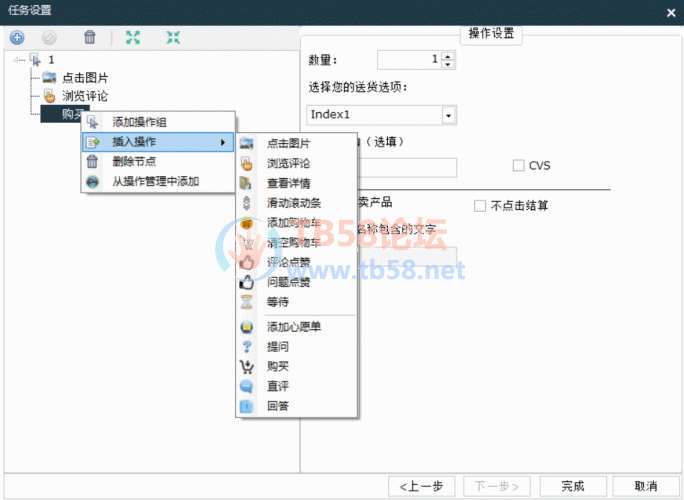Select tree item labeled 点击图片
The width and height of the screenshot is (684, 500).
point(85,78)
